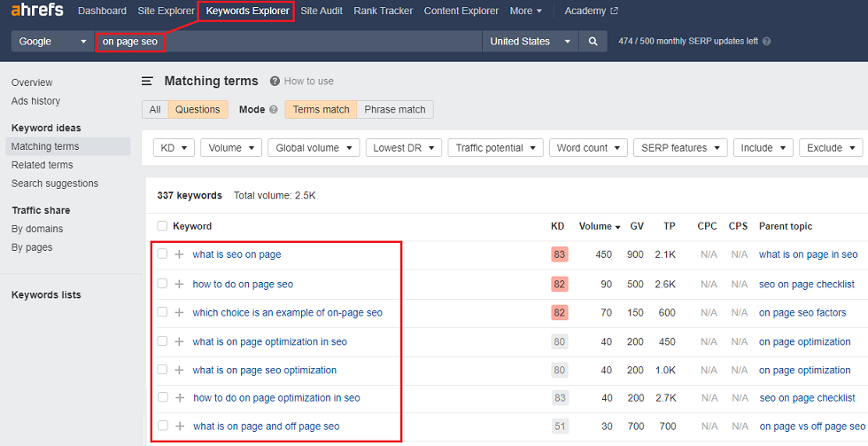Tick checkbox for 'which choice is an example of on-page seo'
The image size is (868, 446).
(x=162, y=312)
